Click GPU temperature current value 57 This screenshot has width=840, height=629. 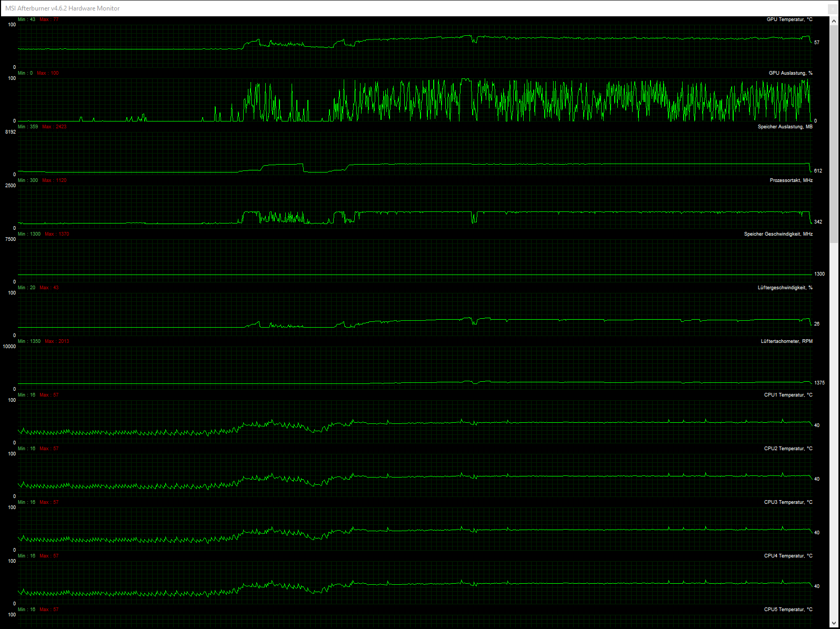[x=817, y=43]
